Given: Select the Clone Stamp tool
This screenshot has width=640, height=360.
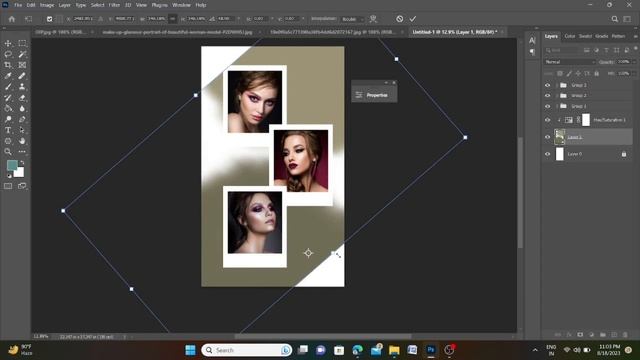Looking at the screenshot, I should (22, 87).
